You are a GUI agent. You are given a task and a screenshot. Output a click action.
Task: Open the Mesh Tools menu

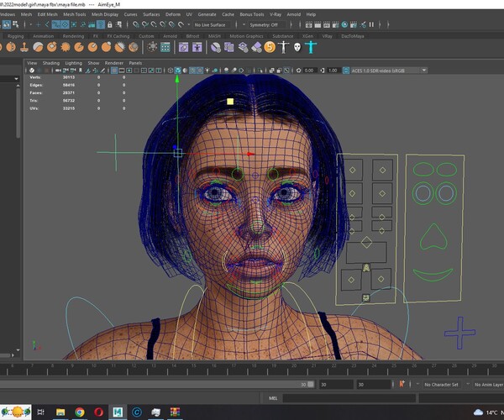point(75,14)
